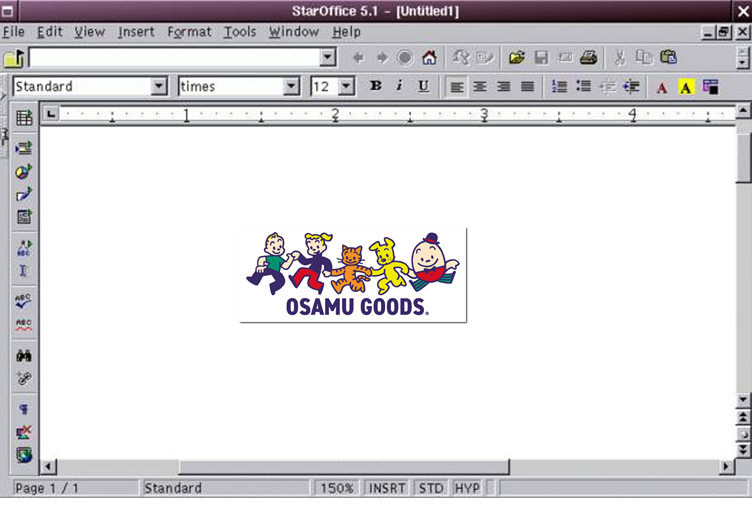752x520 pixels.
Task: Open the File menu
Action: click(13, 32)
